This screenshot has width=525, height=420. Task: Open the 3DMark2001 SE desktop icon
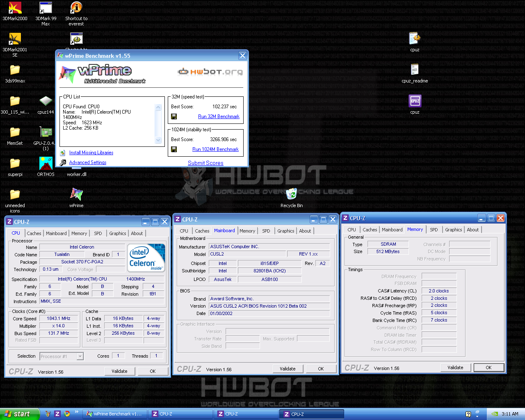pos(15,39)
